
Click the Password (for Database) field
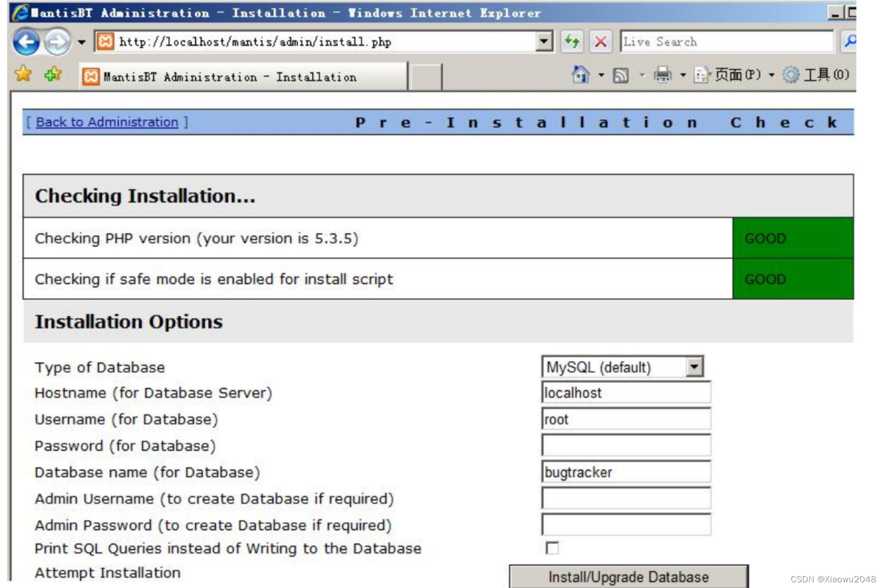tap(626, 445)
